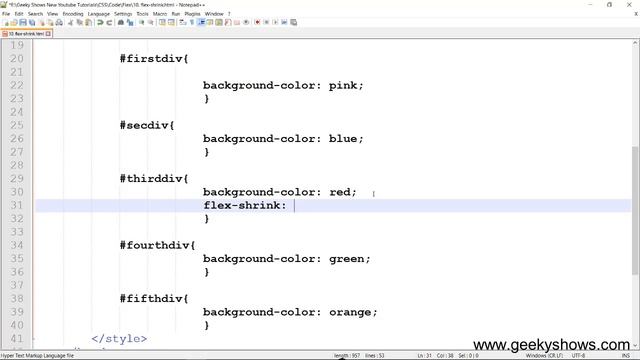Open the Run menu

(176, 14)
